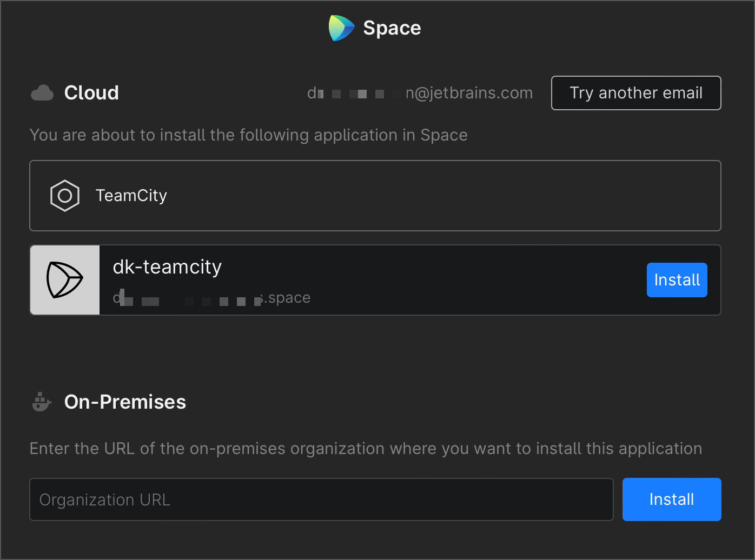The image size is (755, 560).
Task: Click Try another email
Action: (635, 93)
